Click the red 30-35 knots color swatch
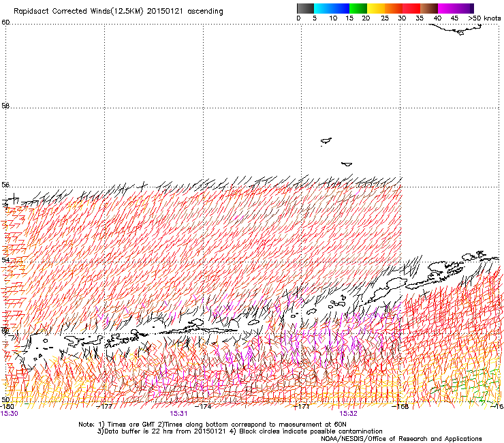 click(x=411, y=8)
